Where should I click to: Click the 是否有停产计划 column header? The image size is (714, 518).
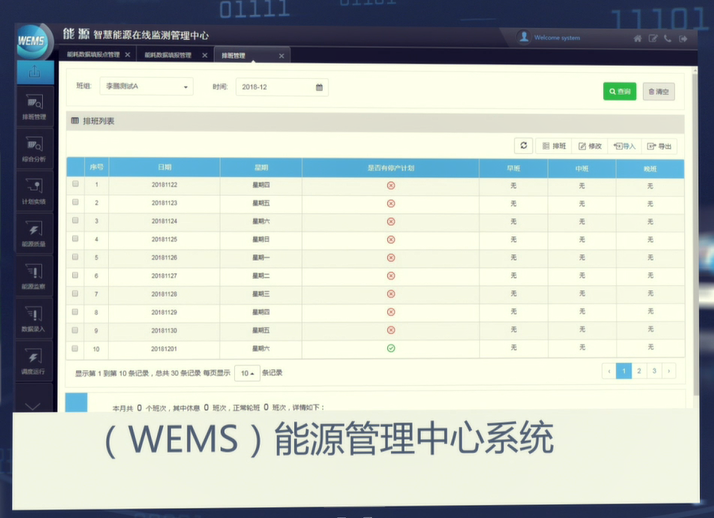point(391,168)
